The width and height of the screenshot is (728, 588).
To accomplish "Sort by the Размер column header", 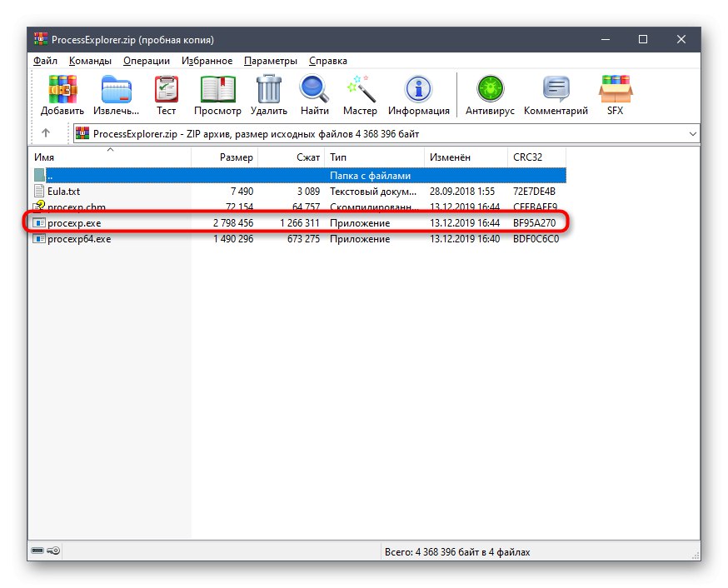I will point(225,157).
